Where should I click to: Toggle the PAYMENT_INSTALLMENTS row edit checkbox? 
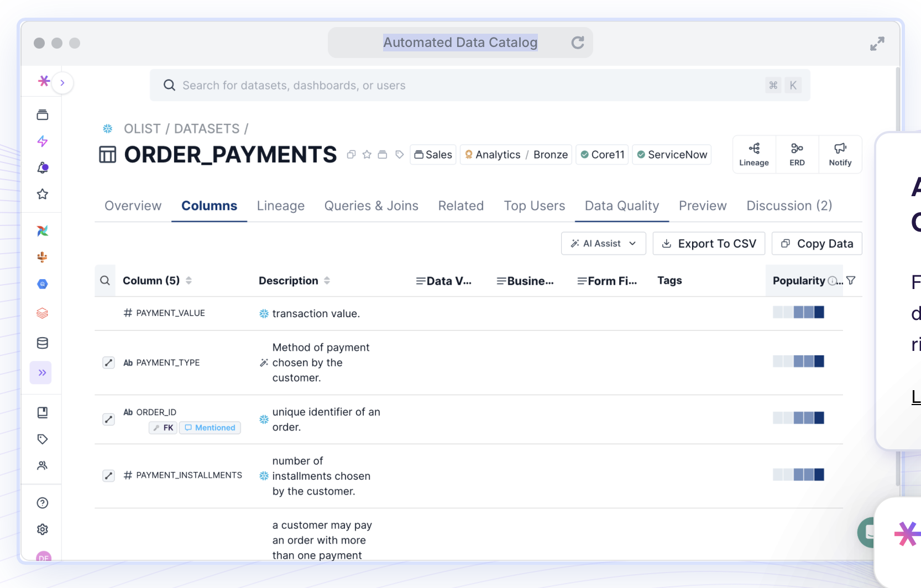[108, 476]
